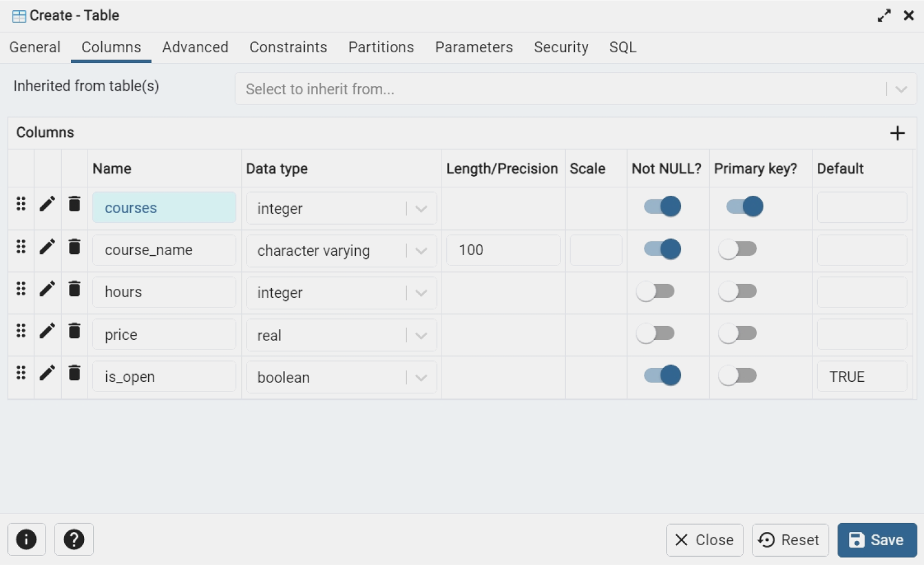Disable Not NULL for is_open column
Image resolution: width=924 pixels, height=565 pixels.
[x=662, y=375]
